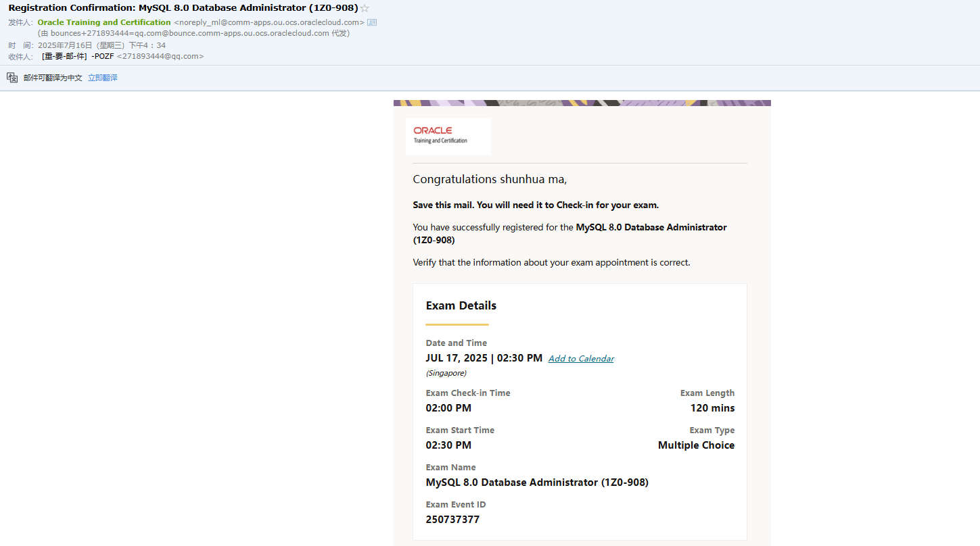Screen dimensions: 980x546
Task: Open the sender contact card icon
Action: click(x=372, y=22)
